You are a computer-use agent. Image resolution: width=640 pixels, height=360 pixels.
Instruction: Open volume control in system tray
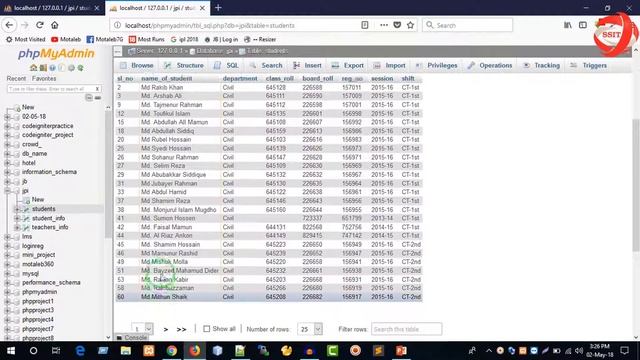[x=578, y=351]
